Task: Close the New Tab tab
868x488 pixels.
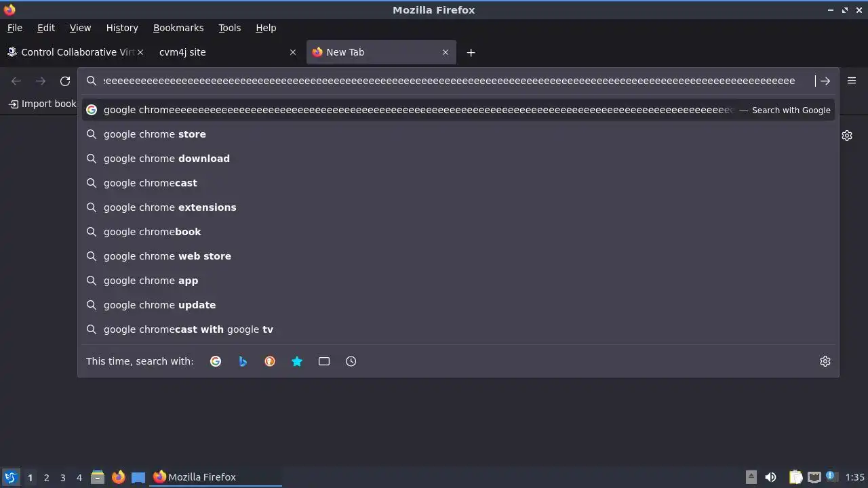Action: point(446,52)
